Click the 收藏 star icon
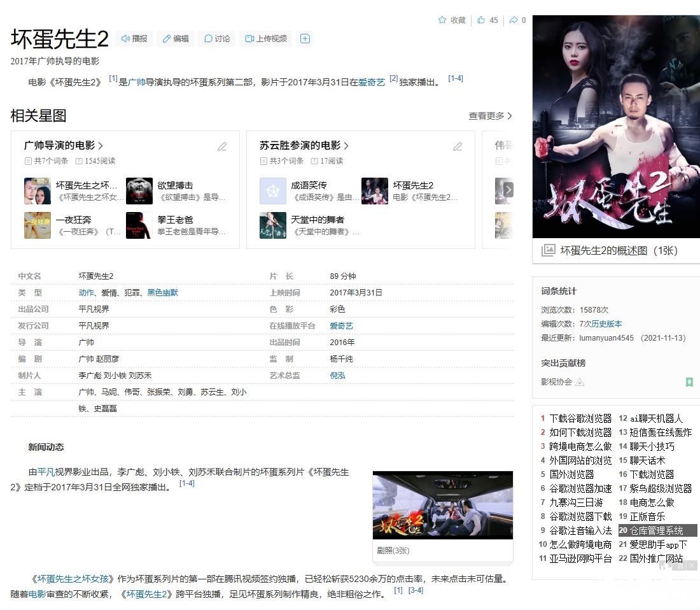Viewport: 700px width, 610px height. [443, 20]
